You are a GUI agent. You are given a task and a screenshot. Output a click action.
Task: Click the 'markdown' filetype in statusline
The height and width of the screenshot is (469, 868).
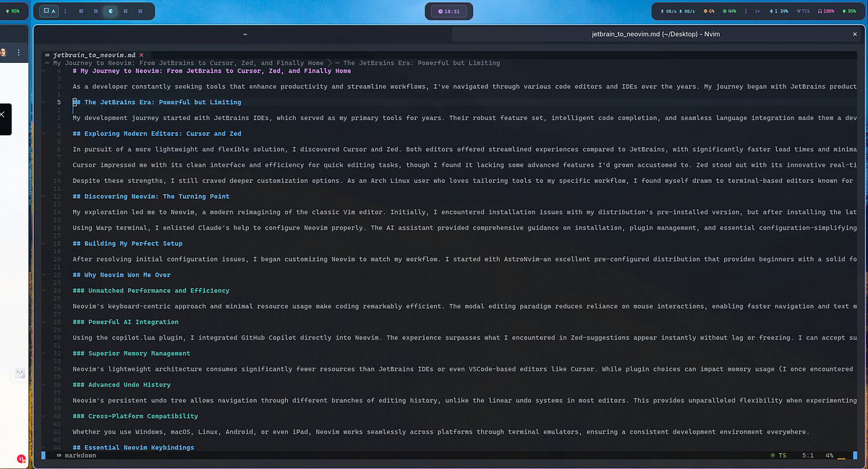(x=80, y=455)
